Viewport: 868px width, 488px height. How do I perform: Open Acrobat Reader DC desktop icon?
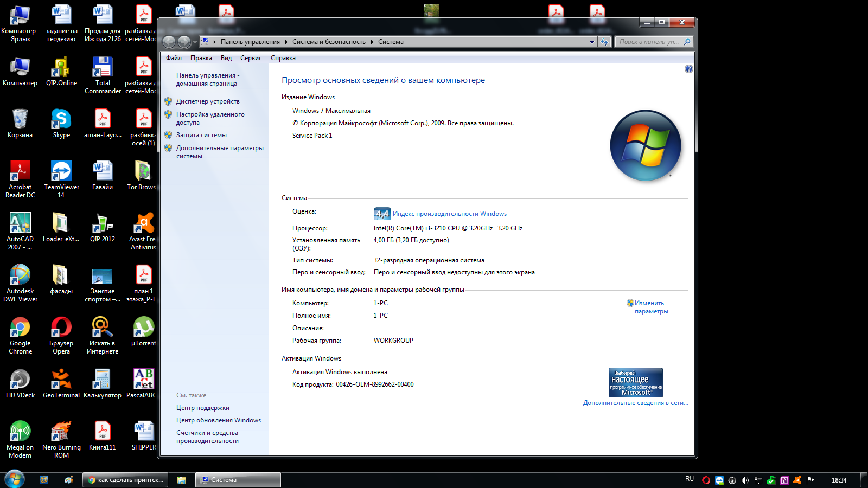(x=20, y=179)
